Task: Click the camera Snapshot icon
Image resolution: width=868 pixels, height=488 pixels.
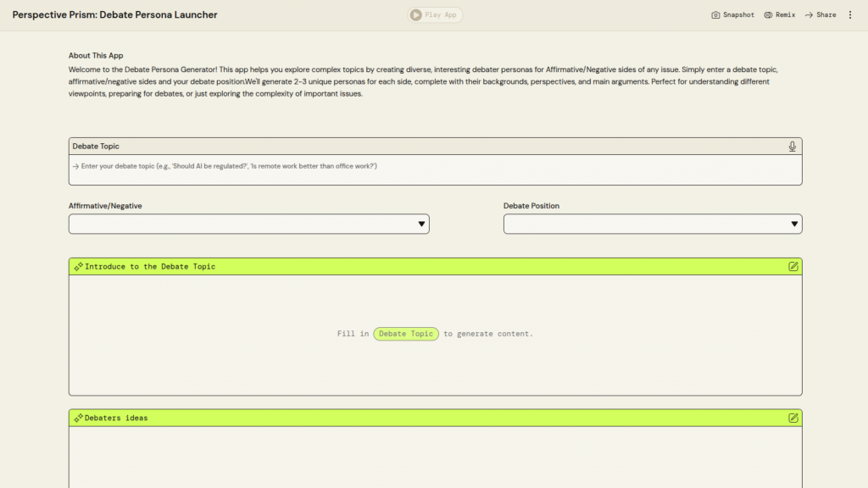Action: pos(715,15)
